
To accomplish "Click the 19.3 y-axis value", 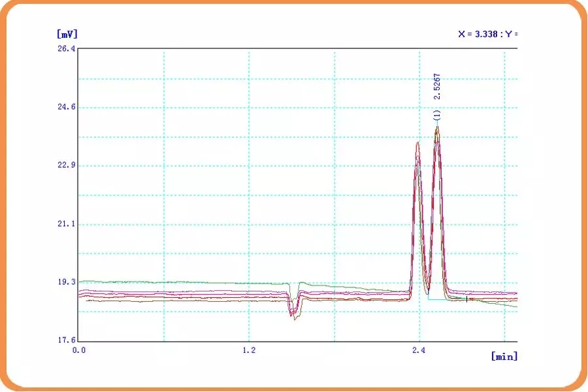I will click(x=67, y=282).
